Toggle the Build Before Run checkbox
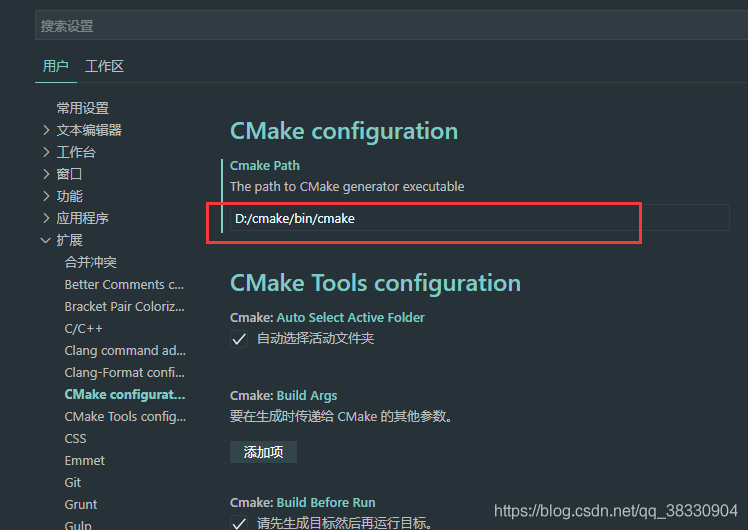The height and width of the screenshot is (530, 748). 239,523
